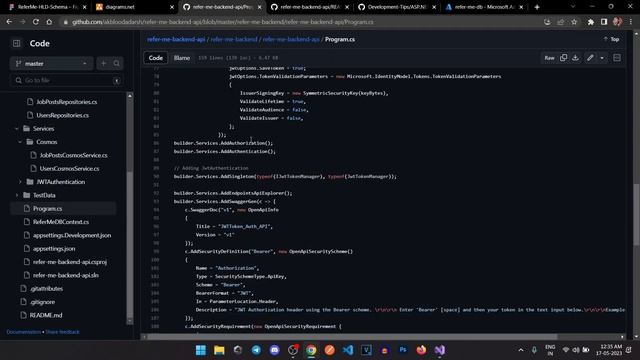This screenshot has height=360, width=640.
Task: Collapse the Cosmos folder chevron
Action: tap(20, 142)
